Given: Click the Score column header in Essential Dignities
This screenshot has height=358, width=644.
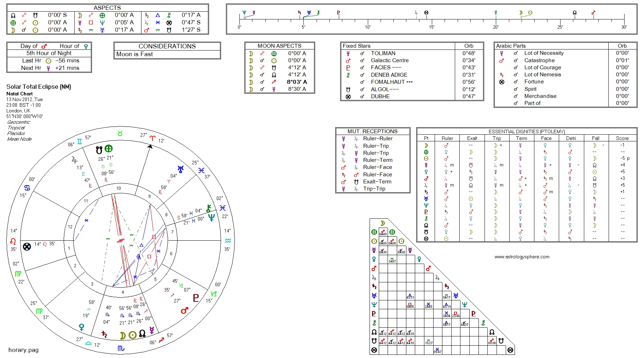Looking at the screenshot, I should 622,138.
